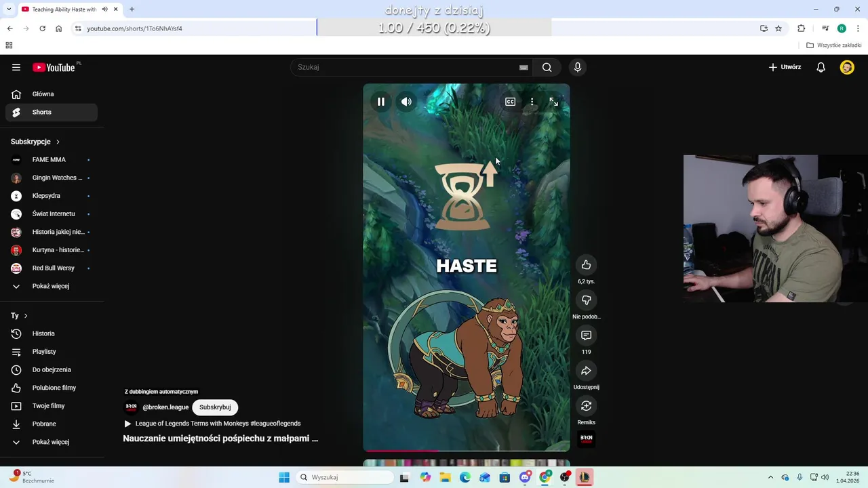Open Windows Start menu
This screenshot has width=868, height=488.
tap(284, 477)
